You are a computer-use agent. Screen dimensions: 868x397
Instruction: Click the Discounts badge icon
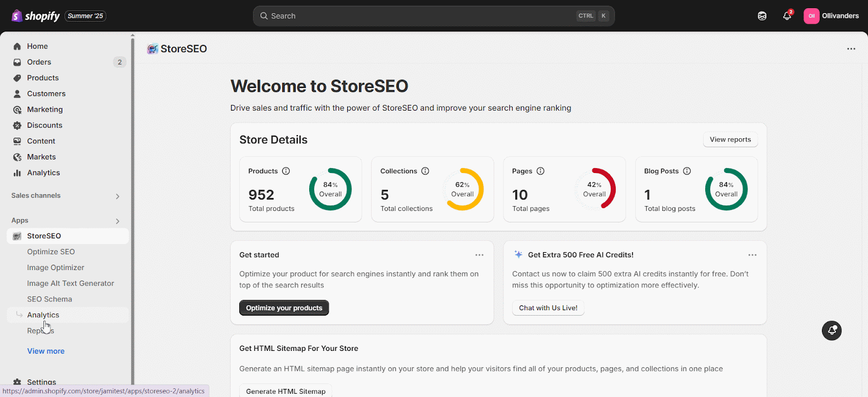[17, 125]
